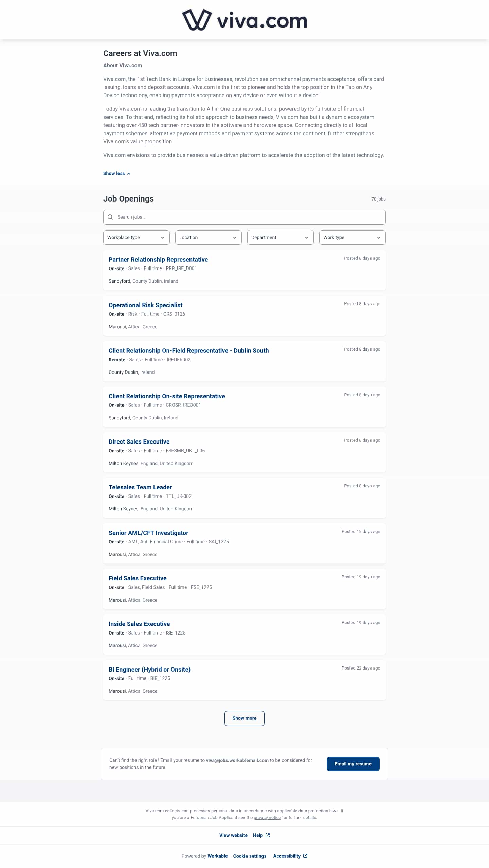Screen dimensions: 489x868
Task: Click the magnifying glass search icon
Action: point(110,217)
